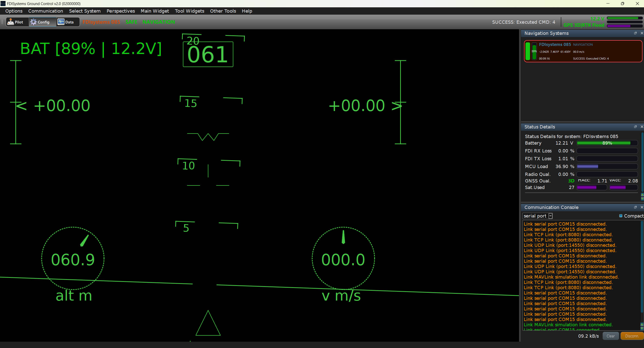Open the serial port link dropdown
The width and height of the screenshot is (644, 348).
point(538,216)
